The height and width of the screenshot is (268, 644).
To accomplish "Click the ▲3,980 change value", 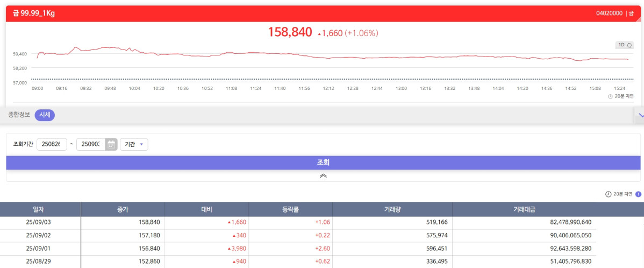I will (237, 248).
